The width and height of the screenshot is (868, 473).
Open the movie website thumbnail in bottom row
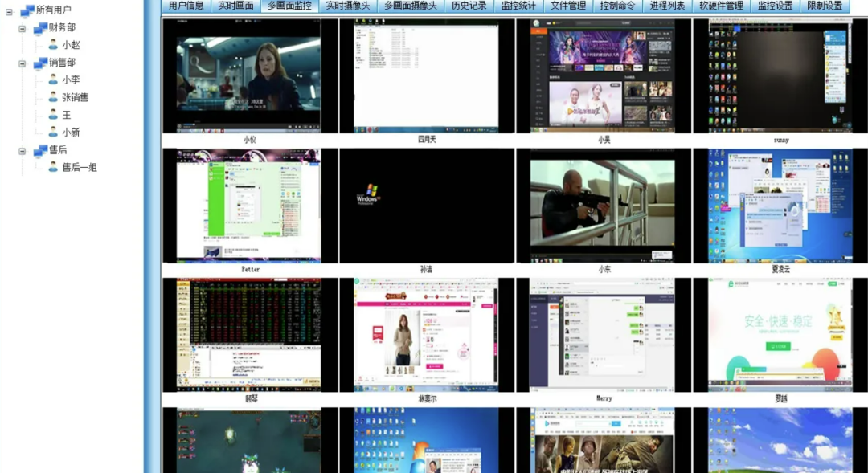604,440
